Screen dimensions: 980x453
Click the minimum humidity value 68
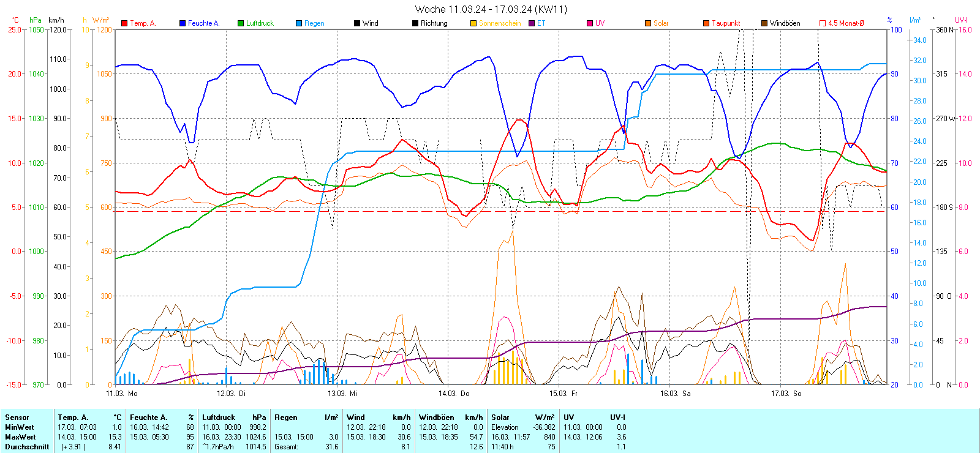pyautogui.click(x=190, y=427)
